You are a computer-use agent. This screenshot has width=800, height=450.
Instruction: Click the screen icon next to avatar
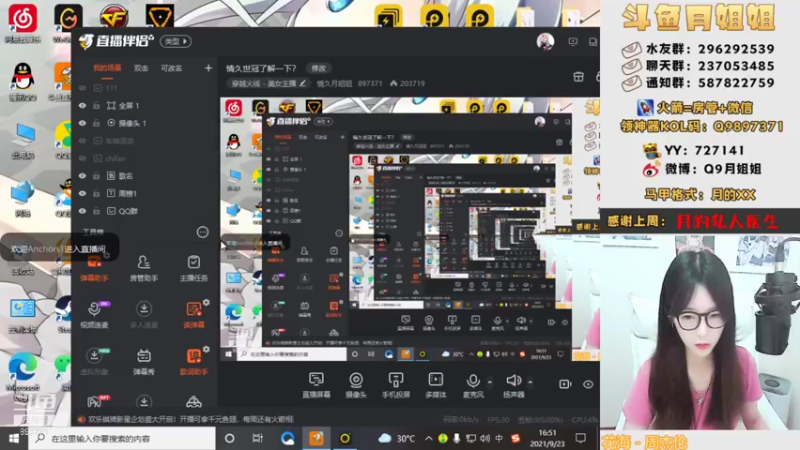pyautogui.click(x=573, y=42)
